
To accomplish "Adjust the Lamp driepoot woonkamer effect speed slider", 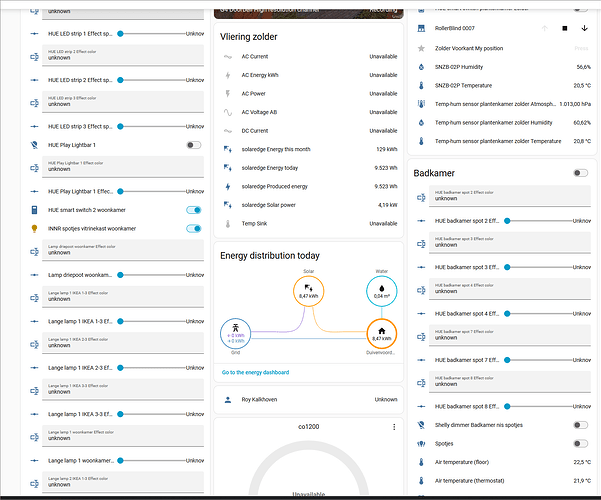I will pyautogui.click(x=152, y=275).
